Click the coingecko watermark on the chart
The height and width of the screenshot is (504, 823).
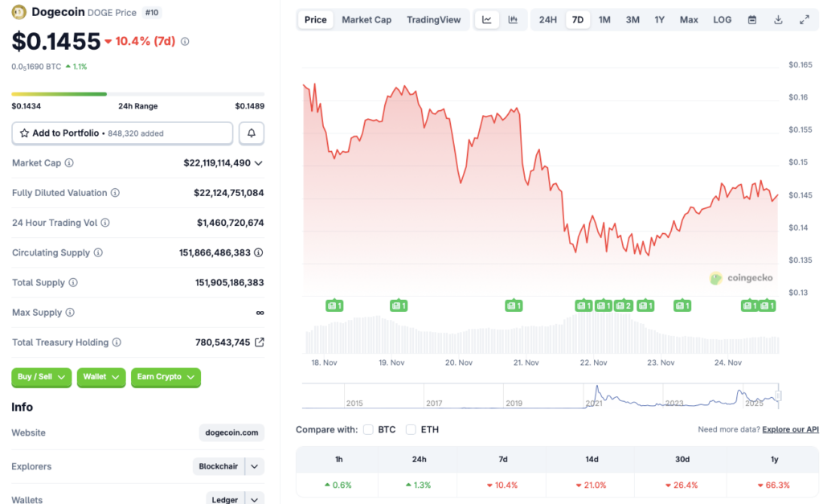(x=741, y=278)
